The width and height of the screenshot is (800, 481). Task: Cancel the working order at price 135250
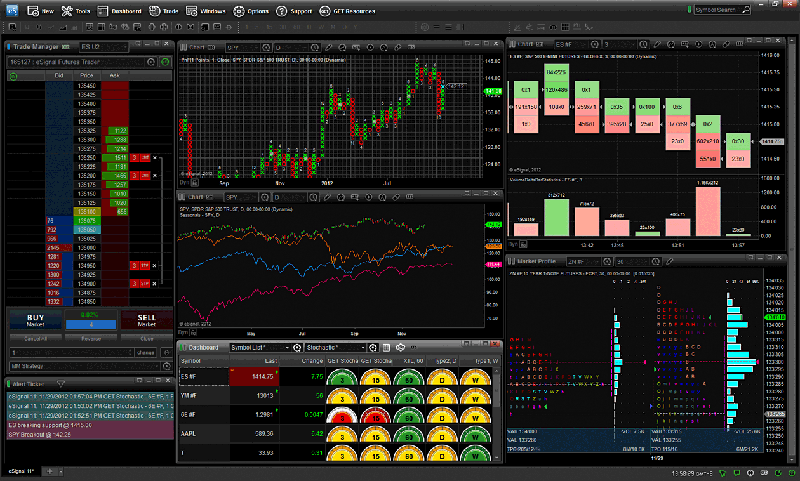tap(155, 158)
